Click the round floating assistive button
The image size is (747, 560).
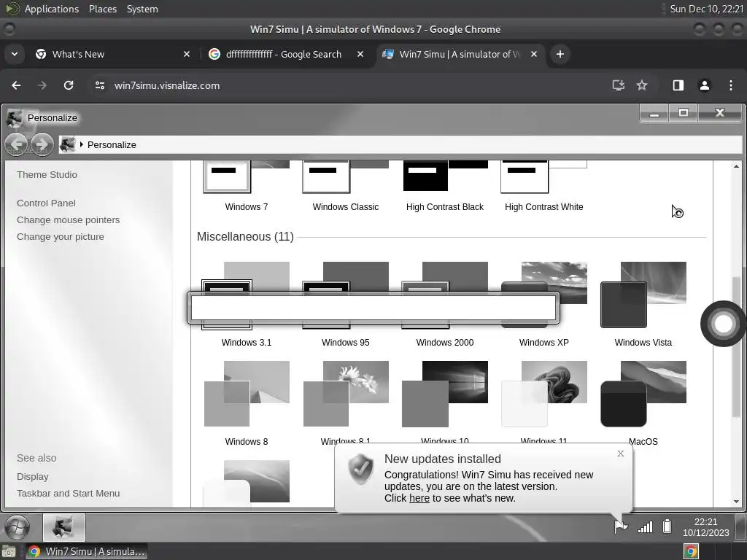[x=723, y=324]
